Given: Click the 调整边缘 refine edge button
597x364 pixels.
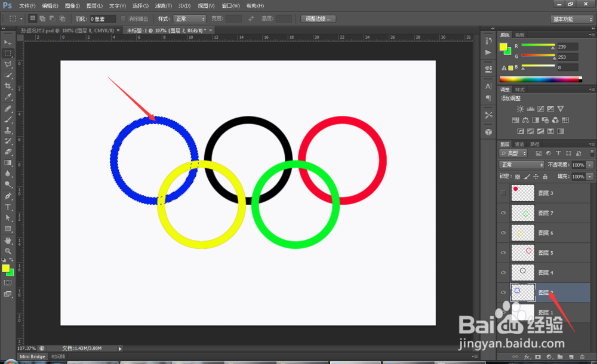Looking at the screenshot, I should click(318, 18).
